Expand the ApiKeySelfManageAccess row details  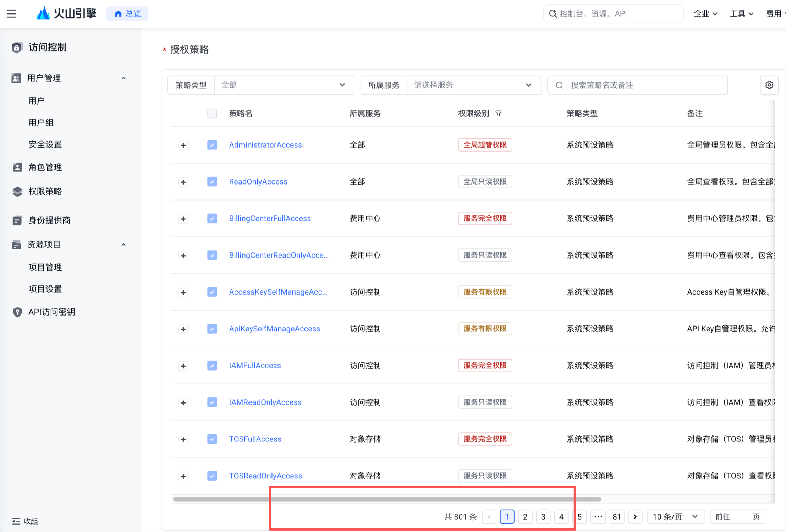183,329
